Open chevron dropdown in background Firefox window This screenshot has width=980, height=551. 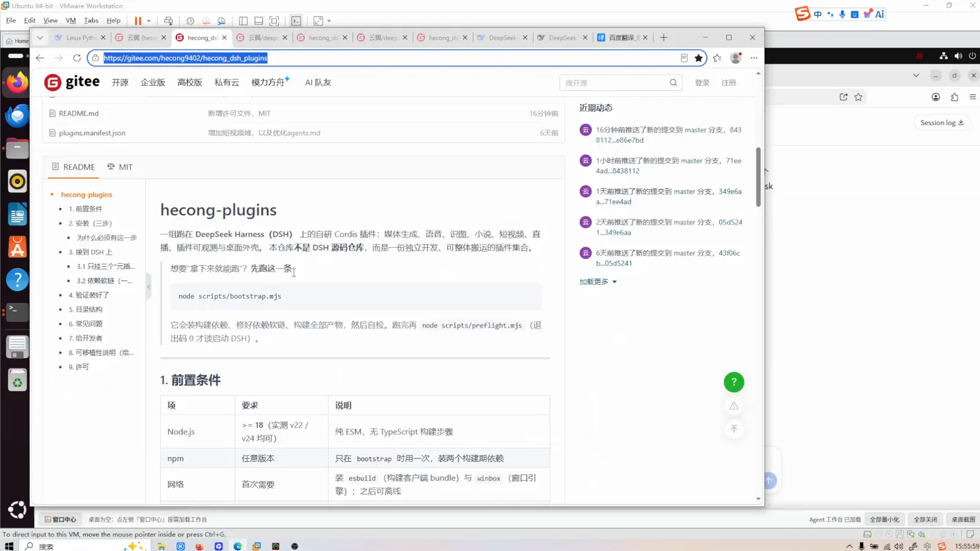click(x=916, y=75)
